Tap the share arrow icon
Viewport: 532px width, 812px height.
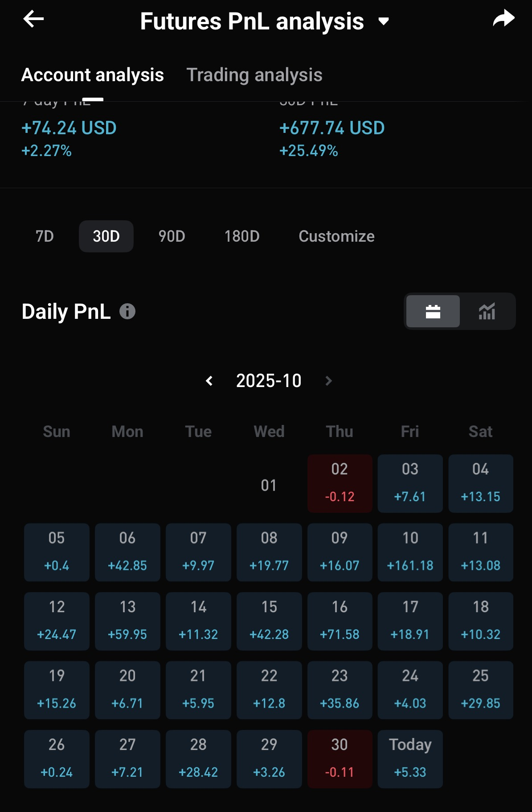[x=503, y=19]
